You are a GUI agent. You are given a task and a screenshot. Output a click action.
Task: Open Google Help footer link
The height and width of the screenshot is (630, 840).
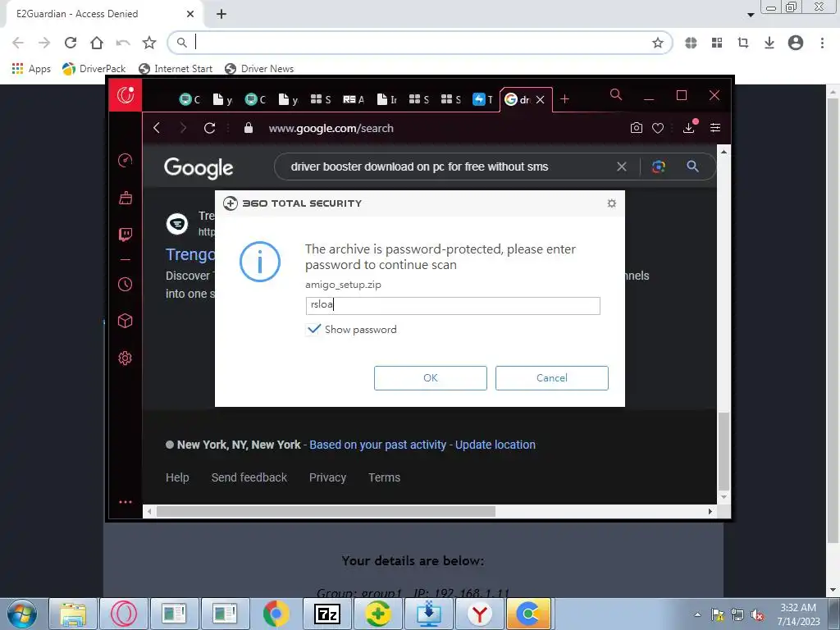pos(177,477)
